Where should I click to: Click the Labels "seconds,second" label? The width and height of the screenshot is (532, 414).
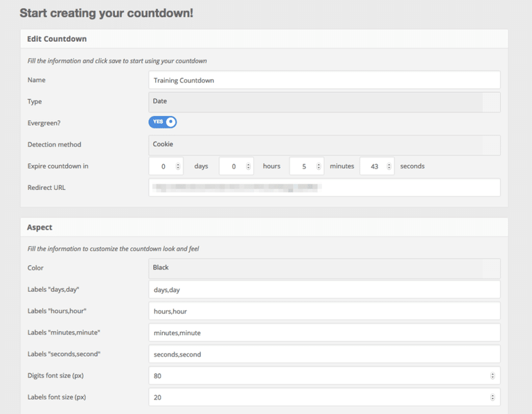(x=64, y=354)
